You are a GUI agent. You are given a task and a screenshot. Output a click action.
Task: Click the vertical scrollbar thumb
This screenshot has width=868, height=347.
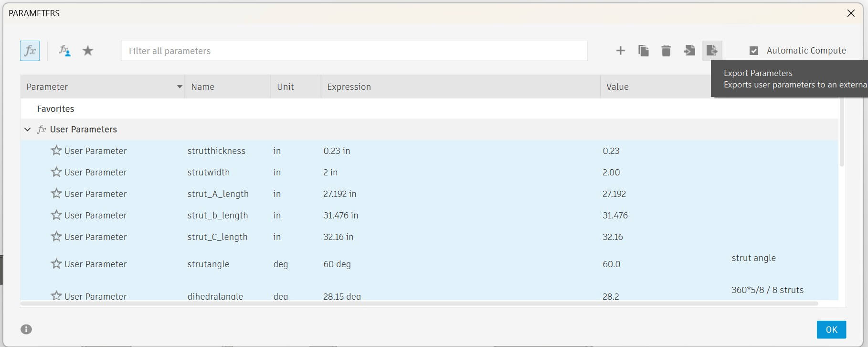[x=842, y=132]
